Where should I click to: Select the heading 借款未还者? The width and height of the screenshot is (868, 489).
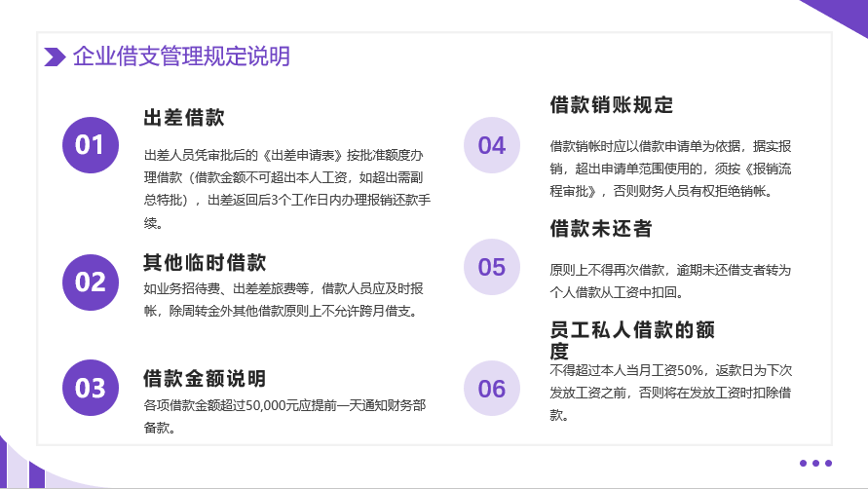click(x=601, y=228)
